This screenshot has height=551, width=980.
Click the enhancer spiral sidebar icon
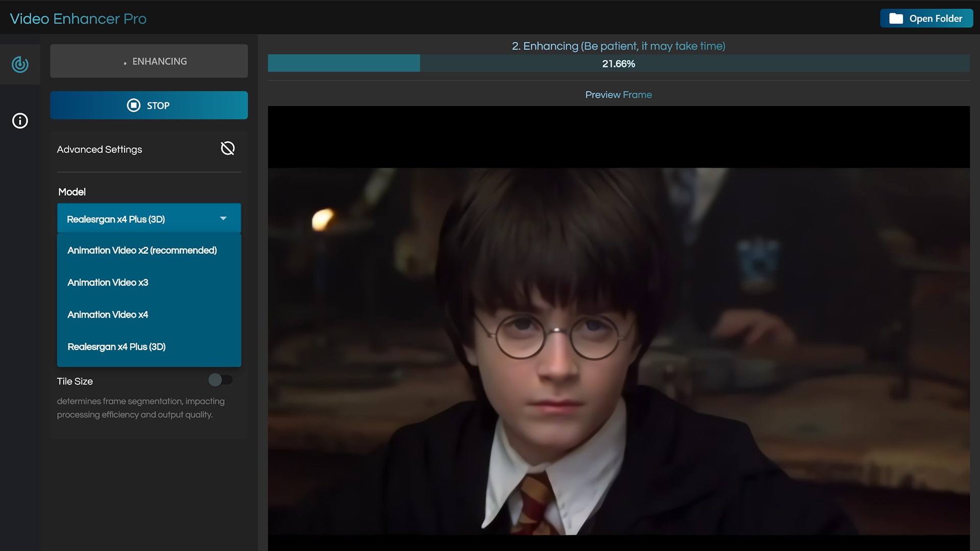pos(20,64)
